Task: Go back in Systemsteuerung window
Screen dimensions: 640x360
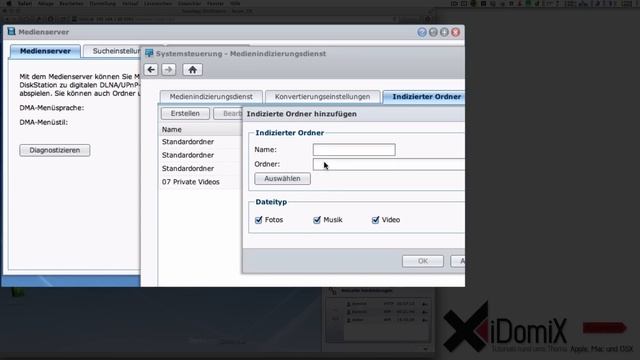Action: click(151, 70)
